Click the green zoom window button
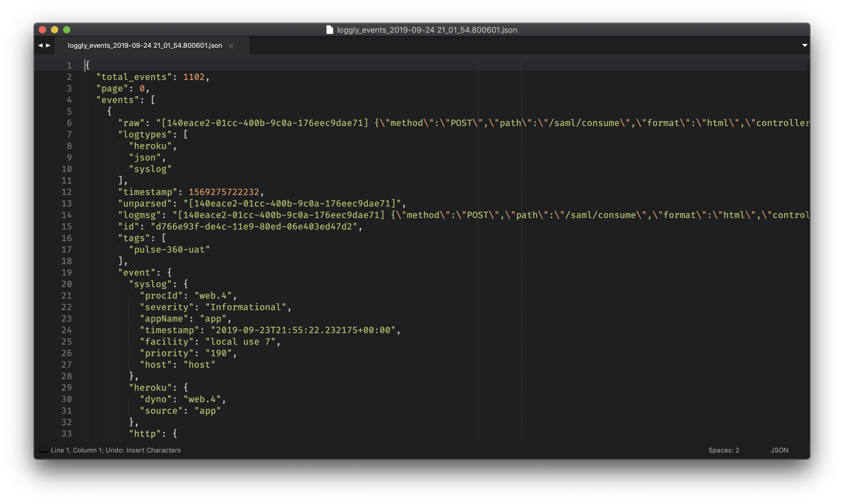 coord(67,30)
